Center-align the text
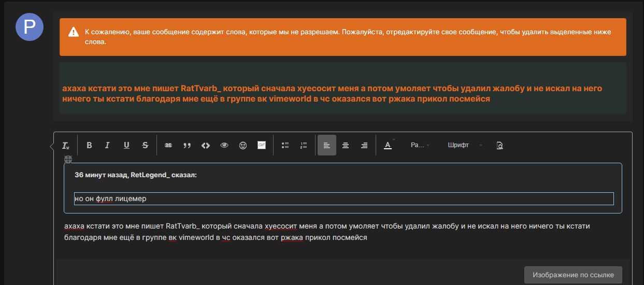 [346, 145]
